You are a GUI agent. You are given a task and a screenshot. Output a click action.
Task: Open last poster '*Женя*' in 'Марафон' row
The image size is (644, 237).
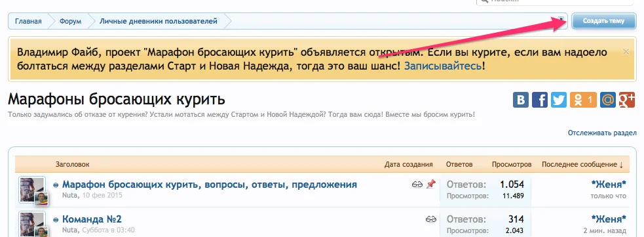[609, 184]
